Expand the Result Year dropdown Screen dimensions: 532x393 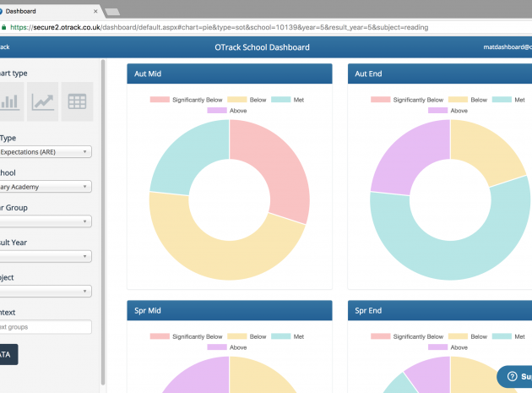pyautogui.click(x=46, y=256)
